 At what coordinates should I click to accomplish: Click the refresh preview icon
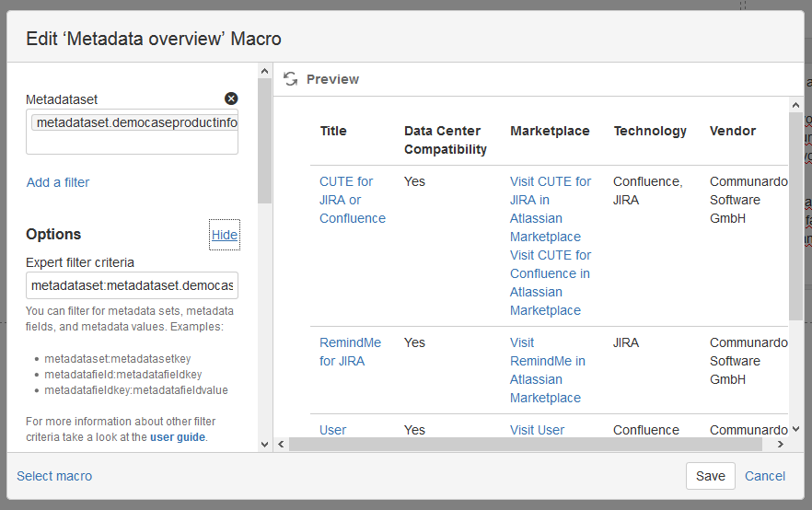click(291, 79)
